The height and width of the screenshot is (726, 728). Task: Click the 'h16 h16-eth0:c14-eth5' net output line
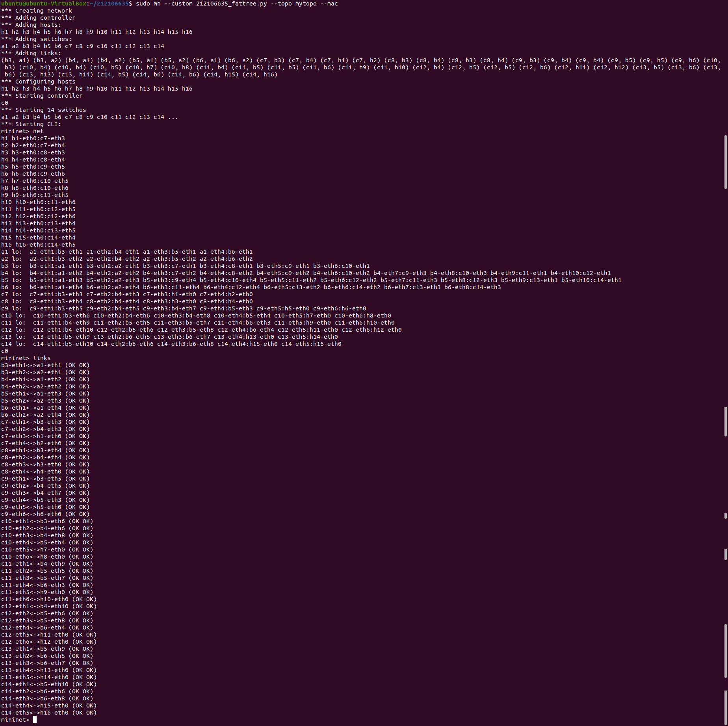tap(38, 245)
